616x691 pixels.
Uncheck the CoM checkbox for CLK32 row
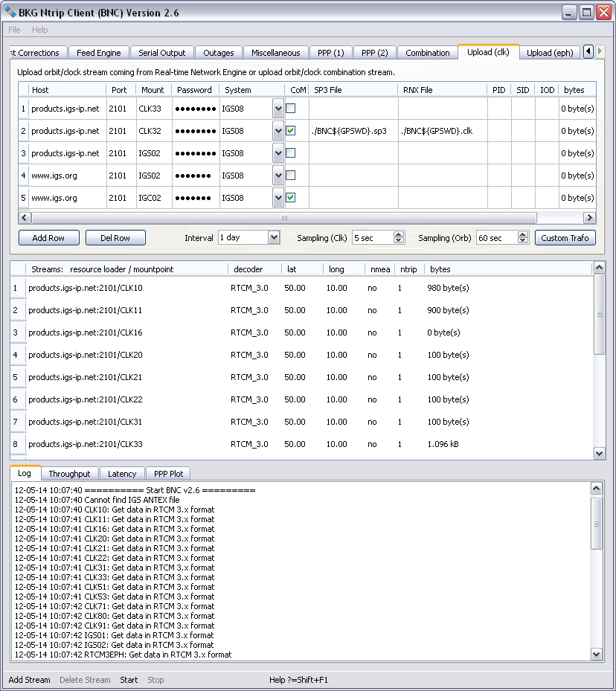291,131
